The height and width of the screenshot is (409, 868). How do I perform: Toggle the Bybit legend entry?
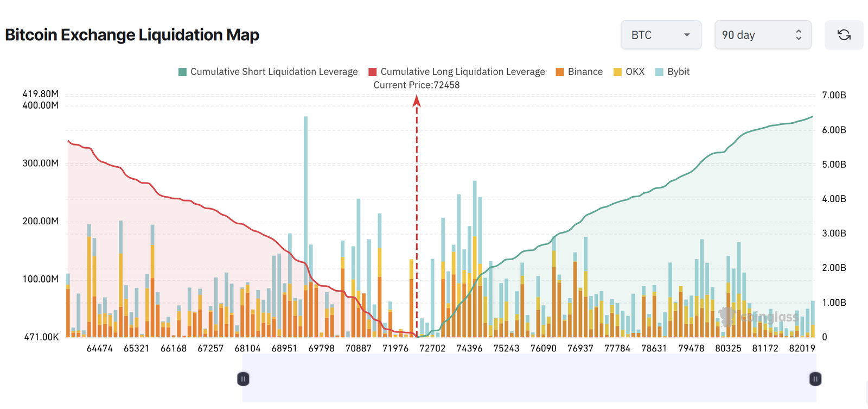coord(678,72)
